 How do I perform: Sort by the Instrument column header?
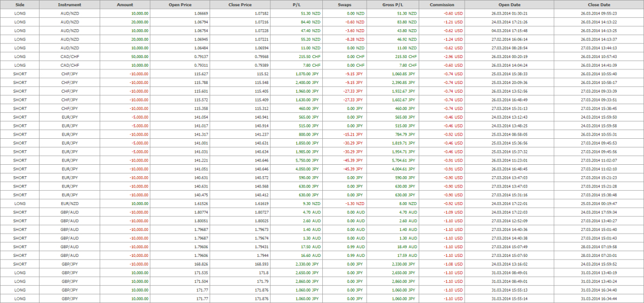(69, 5)
